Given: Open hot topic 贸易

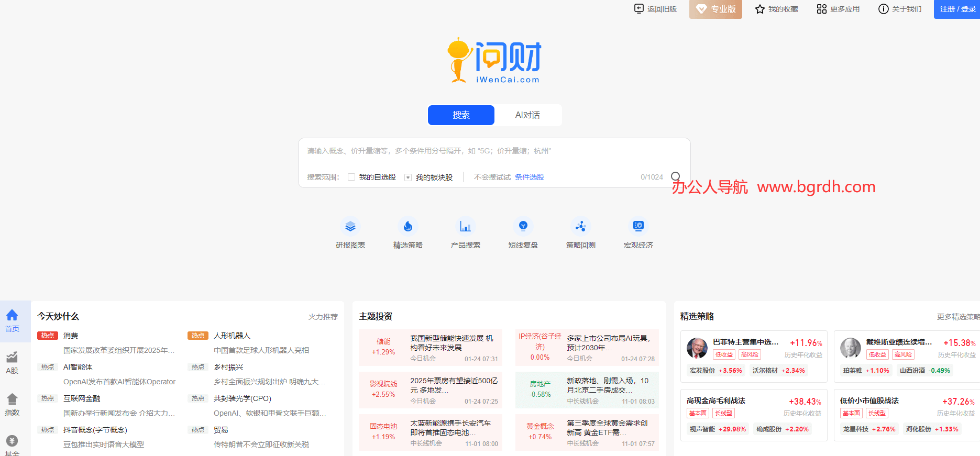Looking at the screenshot, I should coord(221,430).
